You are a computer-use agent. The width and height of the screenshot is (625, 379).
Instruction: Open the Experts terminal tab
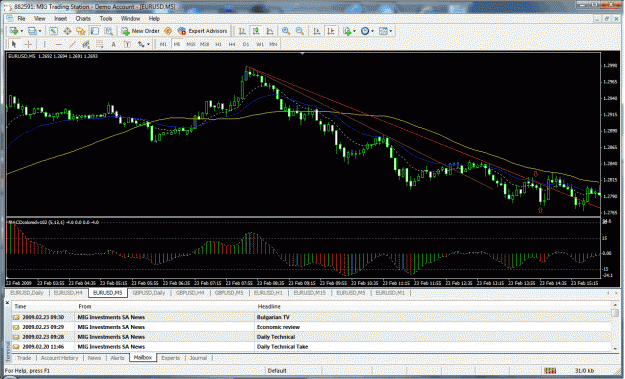coord(171,358)
